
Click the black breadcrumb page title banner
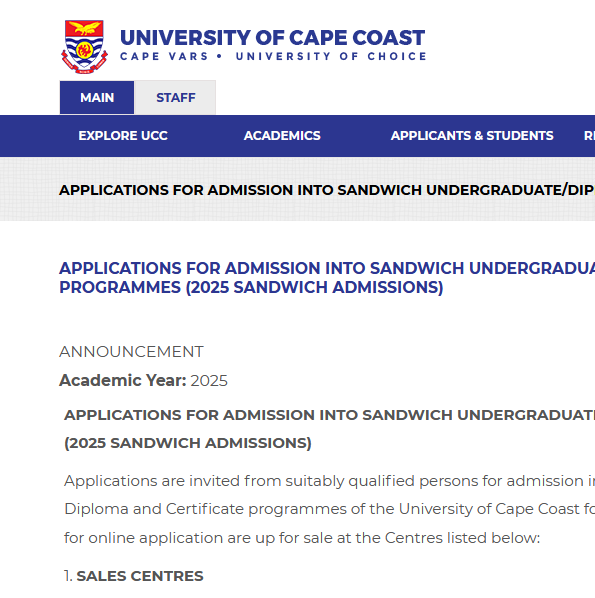(x=327, y=190)
